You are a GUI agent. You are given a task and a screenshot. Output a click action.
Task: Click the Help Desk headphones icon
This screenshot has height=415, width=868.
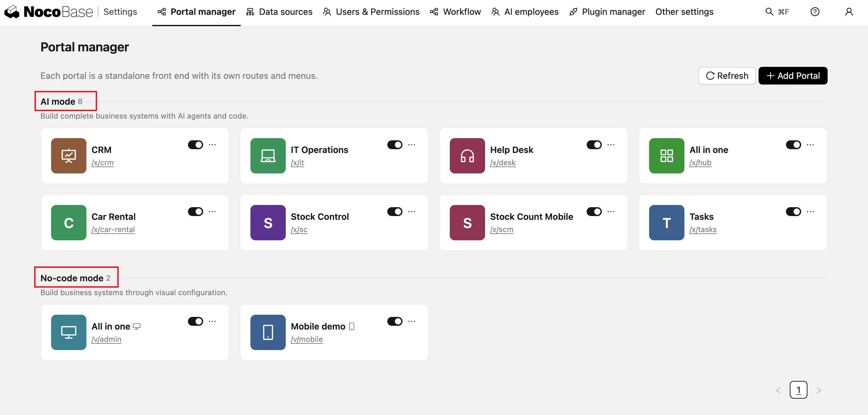pos(467,156)
